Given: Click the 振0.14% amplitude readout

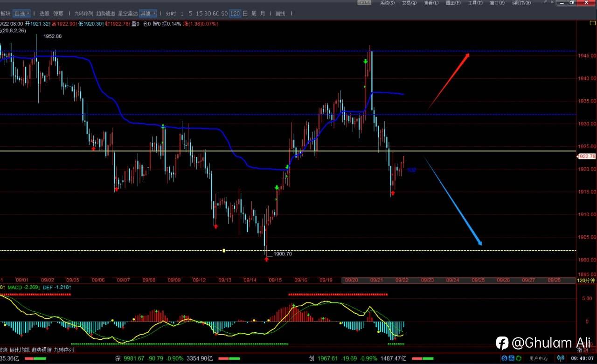Looking at the screenshot, I should click(x=171, y=24).
